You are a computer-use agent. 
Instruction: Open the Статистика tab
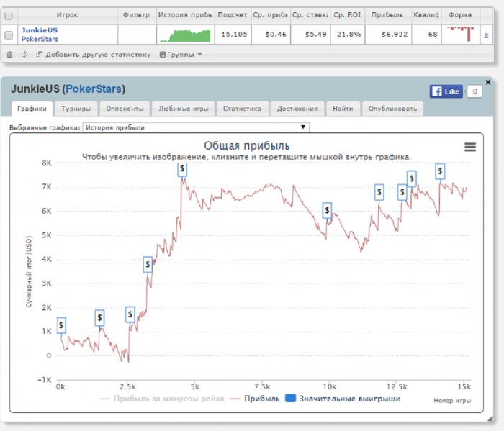243,109
